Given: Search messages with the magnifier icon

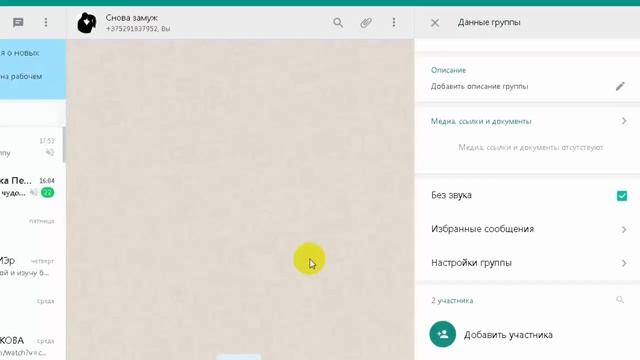Looking at the screenshot, I should tap(338, 22).
